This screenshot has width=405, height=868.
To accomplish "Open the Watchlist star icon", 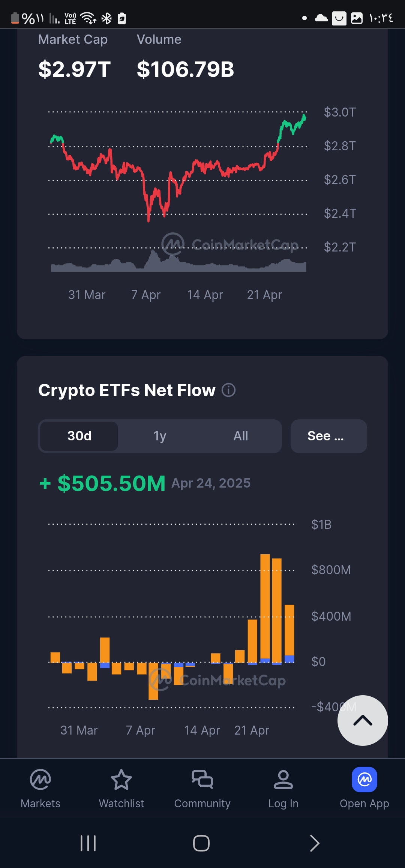I will pyautogui.click(x=121, y=780).
